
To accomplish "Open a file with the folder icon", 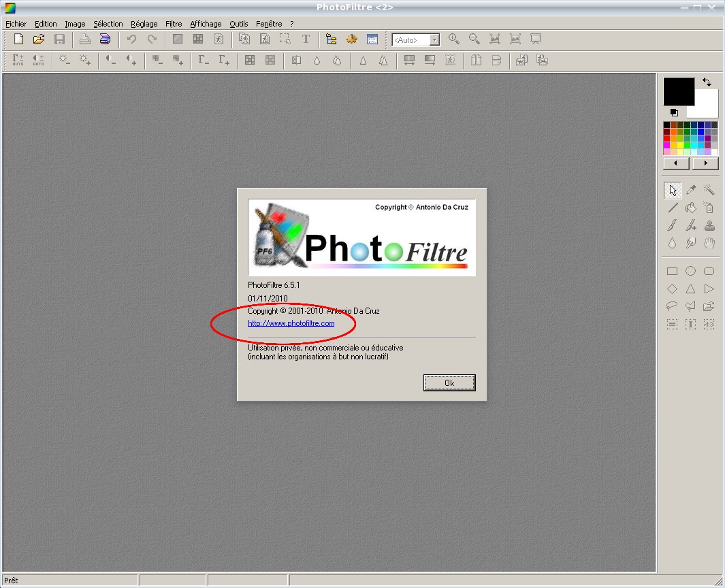I will coord(39,39).
